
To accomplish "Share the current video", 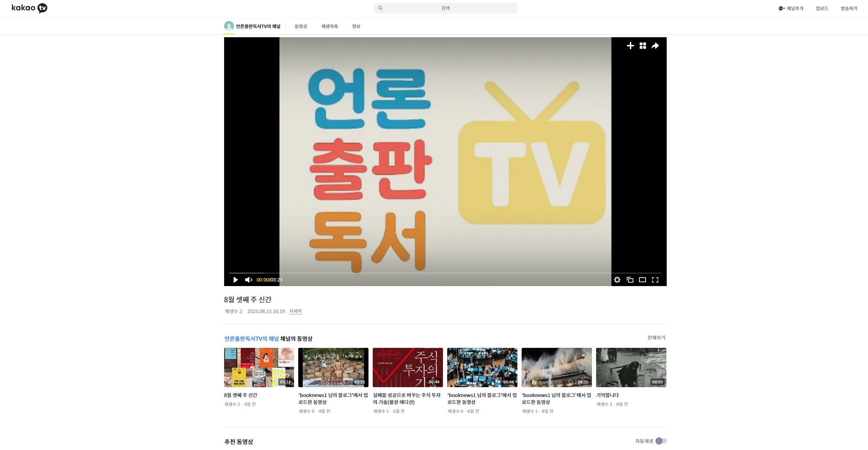I will coord(655,46).
